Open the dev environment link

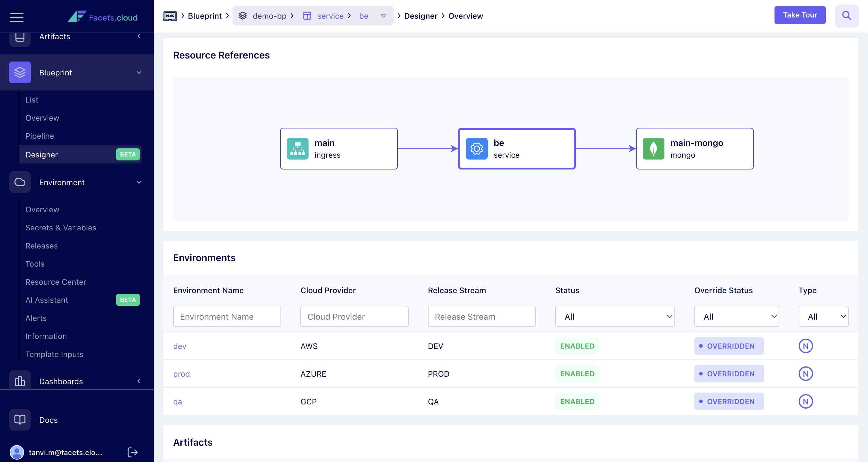tap(179, 346)
